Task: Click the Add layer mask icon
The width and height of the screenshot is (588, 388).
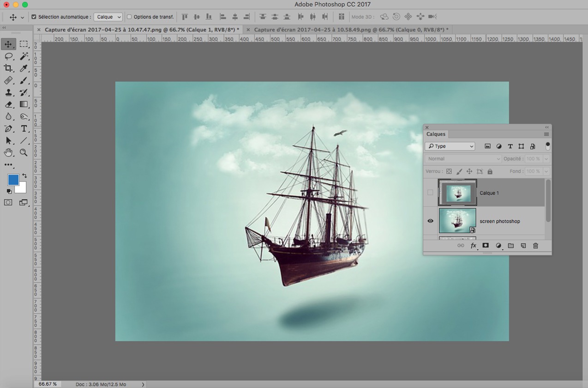Action: [486, 246]
